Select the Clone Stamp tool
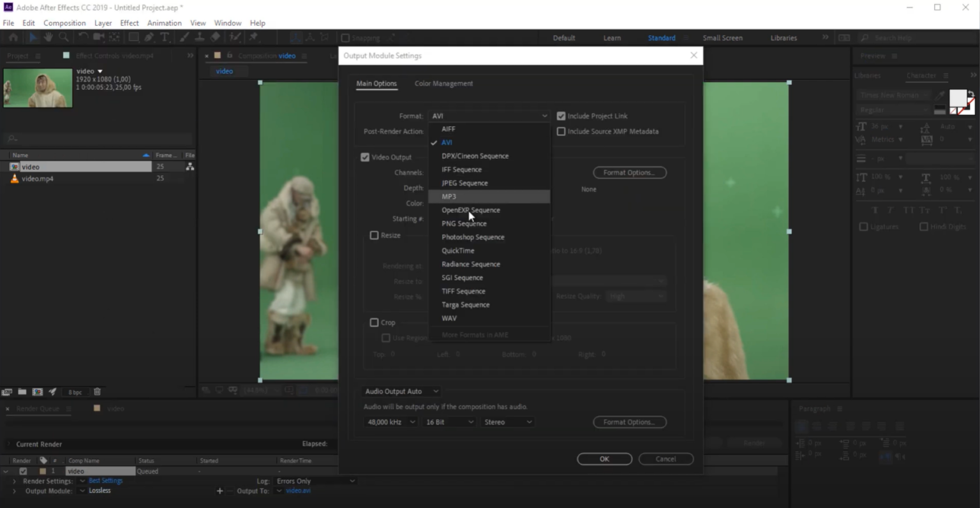Image resolution: width=980 pixels, height=508 pixels. pyautogui.click(x=200, y=38)
